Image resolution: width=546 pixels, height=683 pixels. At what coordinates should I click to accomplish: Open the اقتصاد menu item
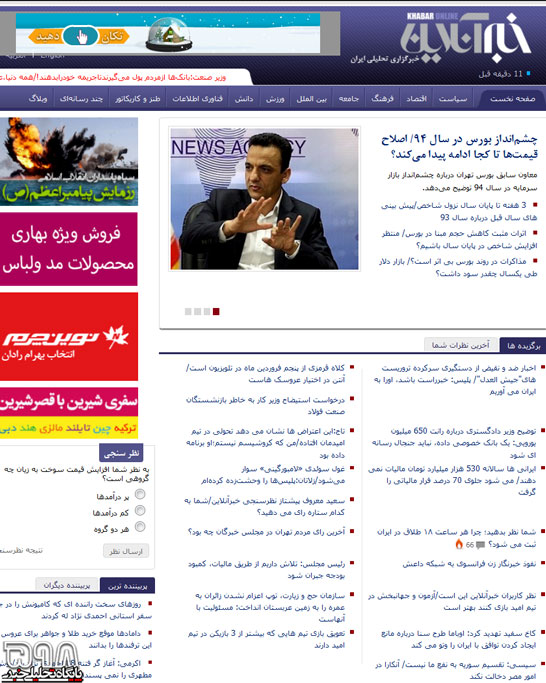417,99
